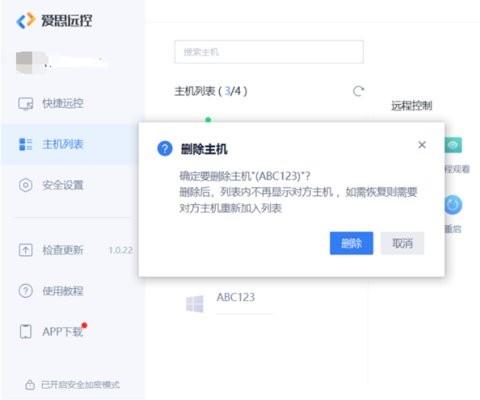Click the 安全设置 circular icon
This screenshot has width=480, height=400.
(x=25, y=185)
